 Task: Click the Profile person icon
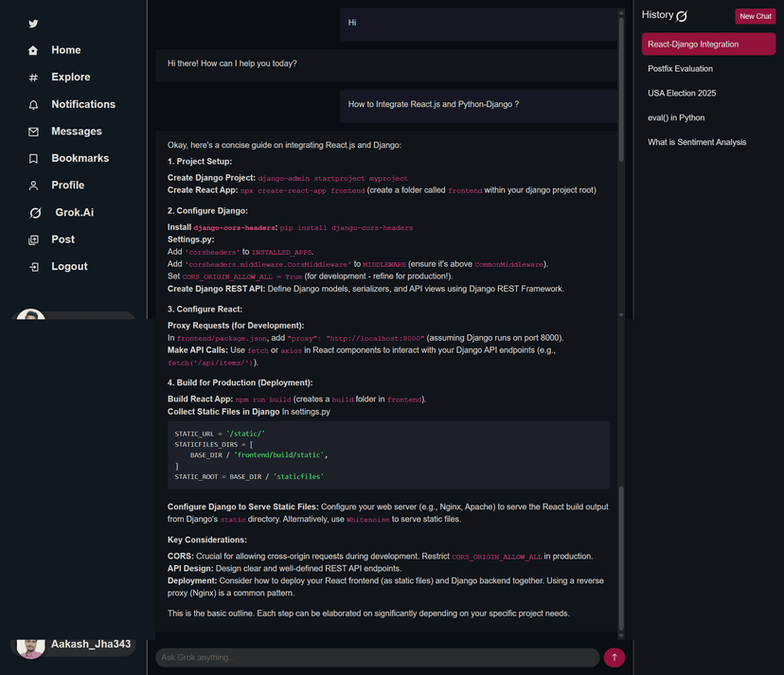tap(34, 186)
